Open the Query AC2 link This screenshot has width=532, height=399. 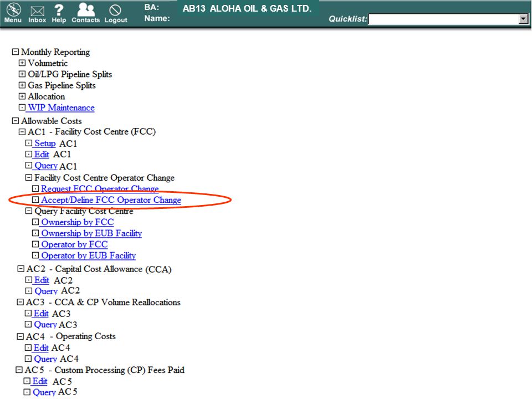[x=46, y=291]
